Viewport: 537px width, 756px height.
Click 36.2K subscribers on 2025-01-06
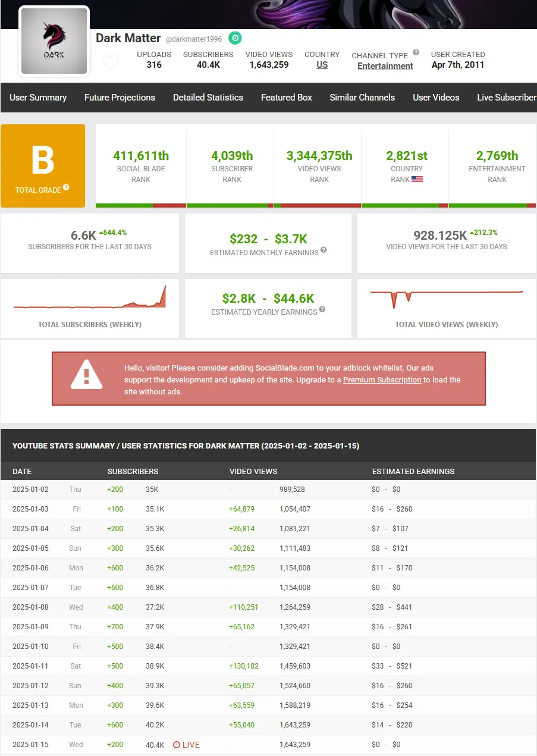(x=155, y=568)
